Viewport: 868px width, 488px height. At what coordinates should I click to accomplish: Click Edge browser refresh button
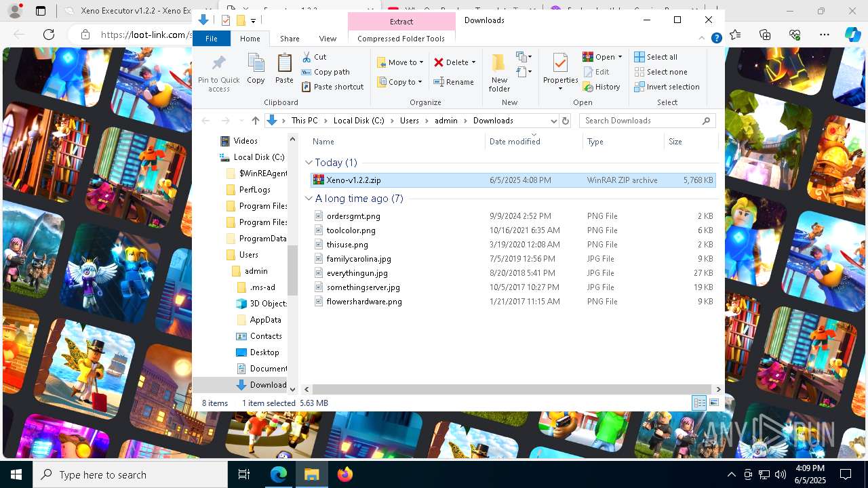click(48, 35)
